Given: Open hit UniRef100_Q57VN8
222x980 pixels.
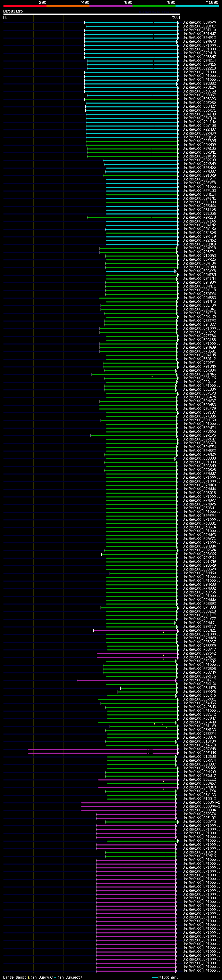Looking at the screenshot, I should (x=199, y=749).
